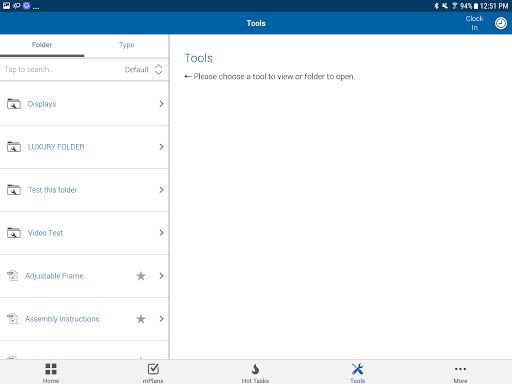Click the LUXURY FOLDER folder icon
512x384 pixels.
[14, 147]
